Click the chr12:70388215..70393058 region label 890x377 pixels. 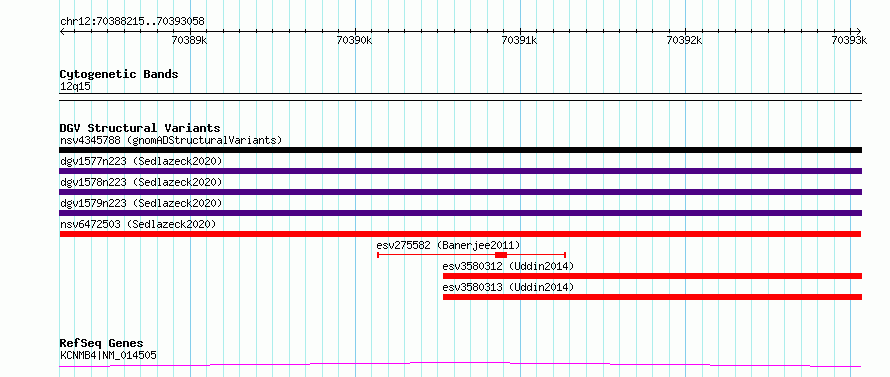point(132,22)
